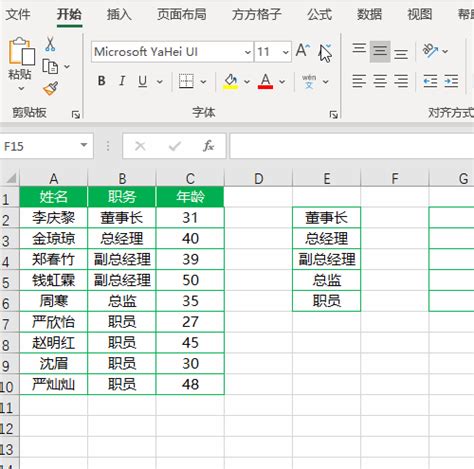Click the Copy icon in clipboard group
The image size is (474, 469).
(x=50, y=67)
